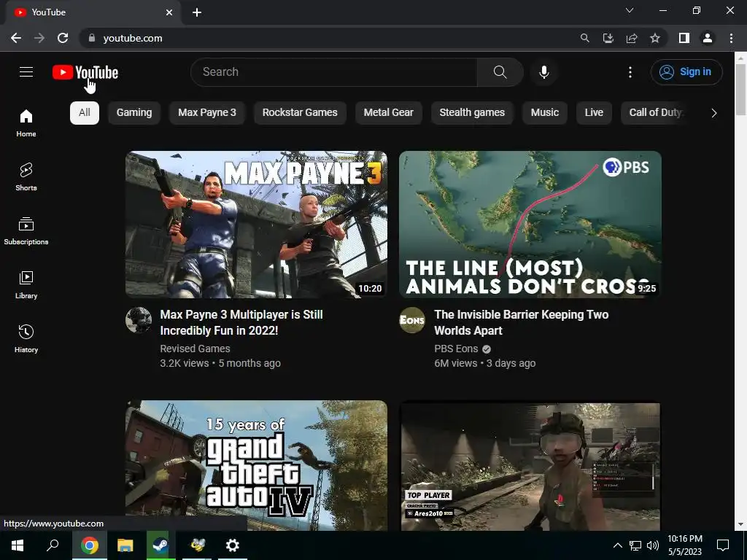This screenshot has width=747, height=560.
Task: View site info lock icon
Action: click(x=91, y=38)
